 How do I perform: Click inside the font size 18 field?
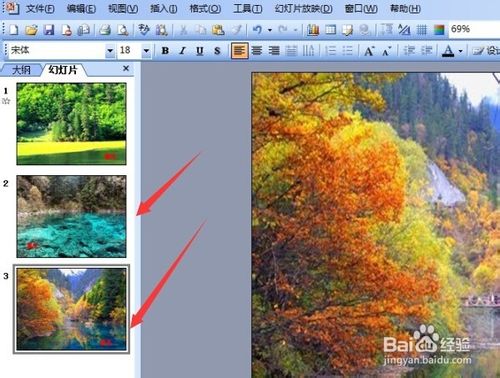point(130,51)
